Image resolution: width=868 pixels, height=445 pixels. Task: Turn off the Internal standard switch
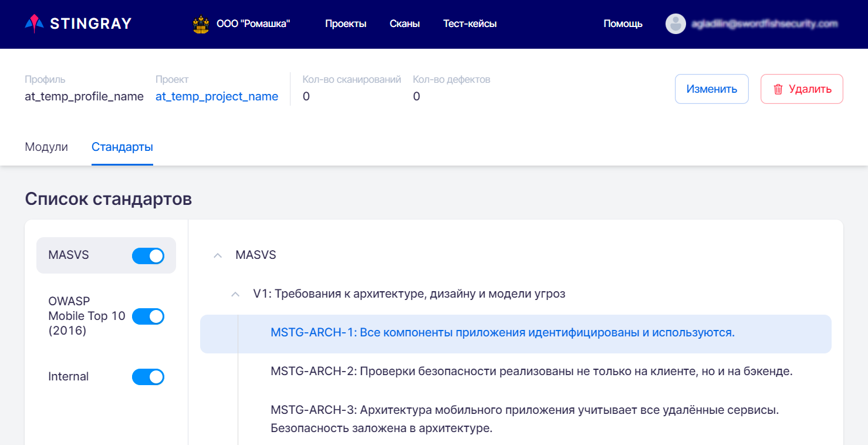pyautogui.click(x=148, y=377)
